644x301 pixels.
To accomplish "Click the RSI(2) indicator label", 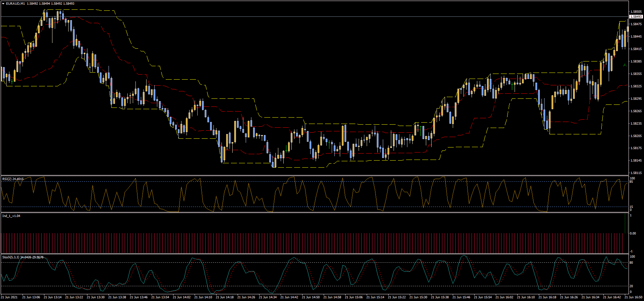I will 8,179.
